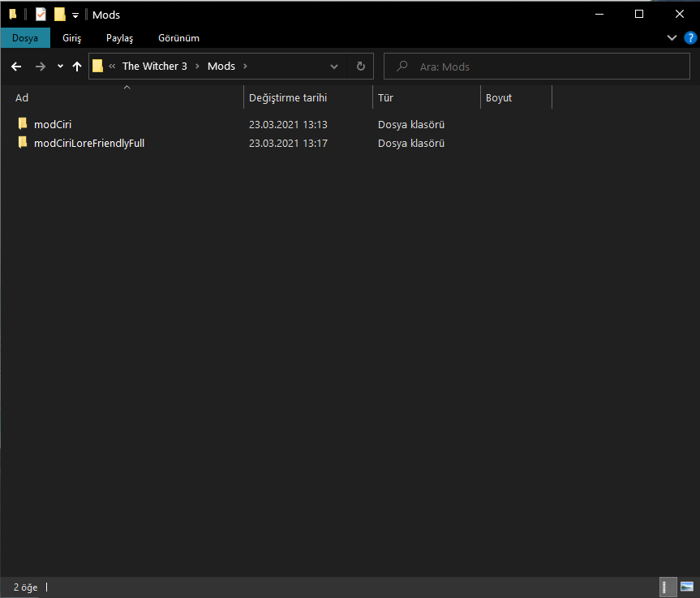
Task: Click the Mods breadcrumb segment
Action: 221,66
